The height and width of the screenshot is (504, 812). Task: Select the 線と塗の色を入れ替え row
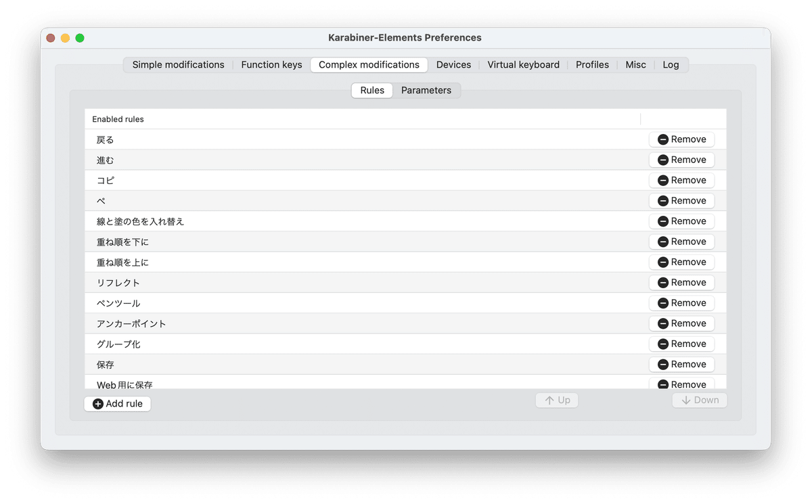click(x=405, y=221)
